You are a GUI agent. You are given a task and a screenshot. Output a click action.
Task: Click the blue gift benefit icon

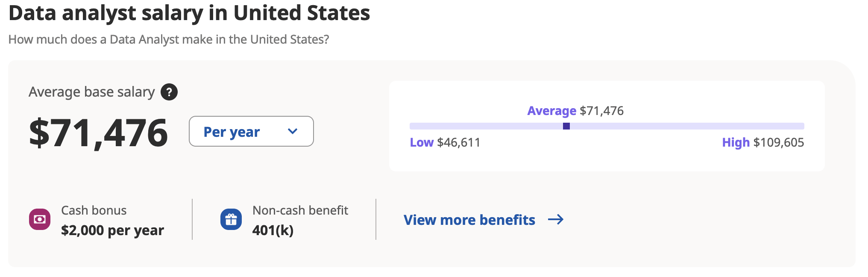coord(231,219)
